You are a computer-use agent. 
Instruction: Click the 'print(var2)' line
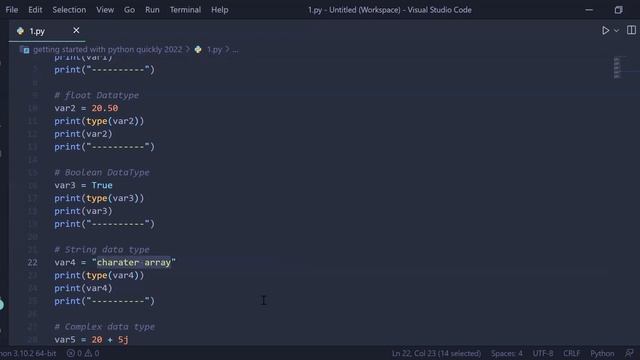pyautogui.click(x=83, y=134)
